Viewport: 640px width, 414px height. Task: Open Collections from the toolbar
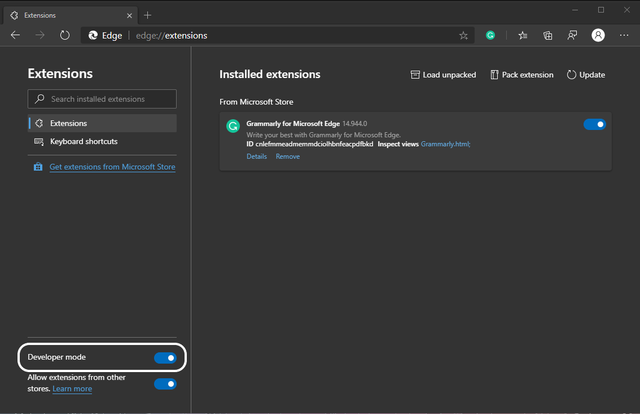point(548,35)
